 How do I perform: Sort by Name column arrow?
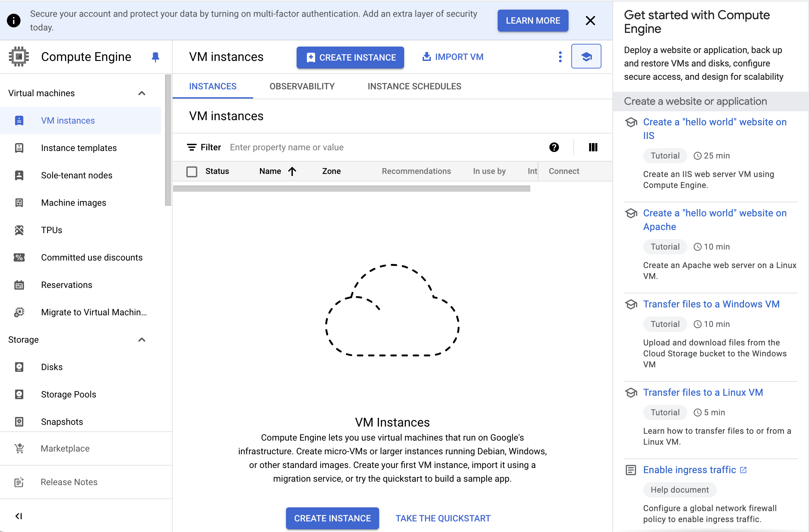tap(292, 171)
